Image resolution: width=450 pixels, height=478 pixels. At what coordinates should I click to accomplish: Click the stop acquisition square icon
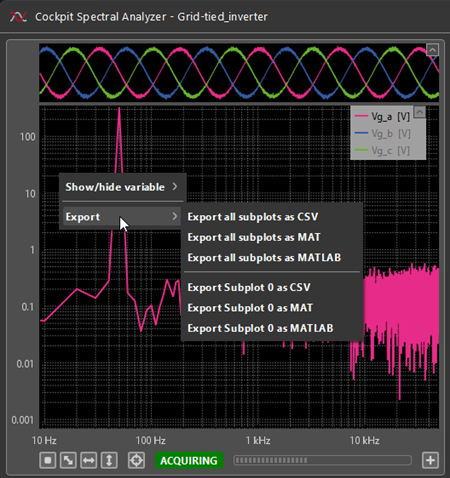(48, 460)
